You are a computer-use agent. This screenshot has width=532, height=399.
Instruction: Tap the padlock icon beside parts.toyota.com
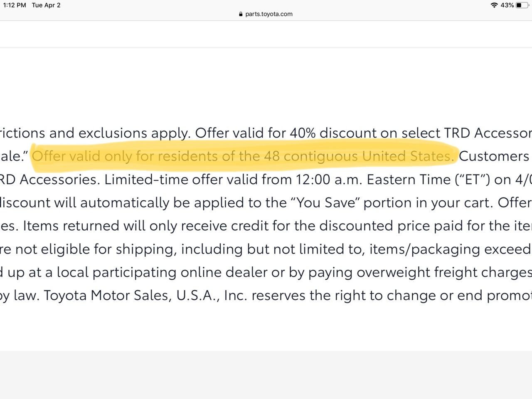pos(241,14)
